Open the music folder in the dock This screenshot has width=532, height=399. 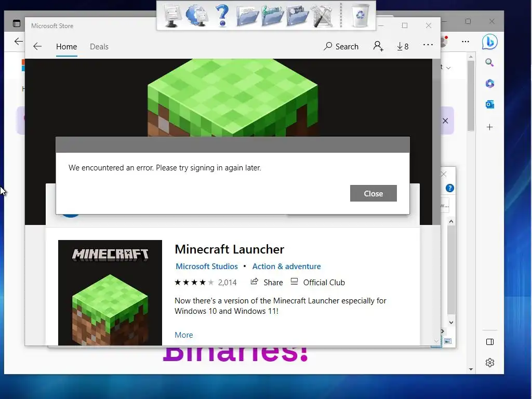point(272,16)
